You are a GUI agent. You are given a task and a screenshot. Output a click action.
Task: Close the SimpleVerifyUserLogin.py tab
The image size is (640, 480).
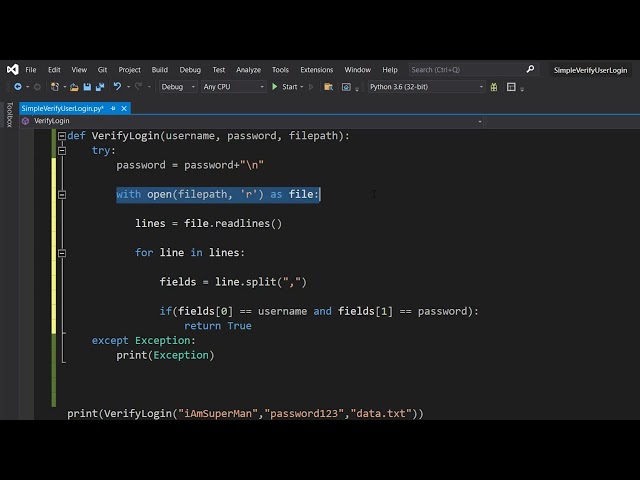coord(124,108)
